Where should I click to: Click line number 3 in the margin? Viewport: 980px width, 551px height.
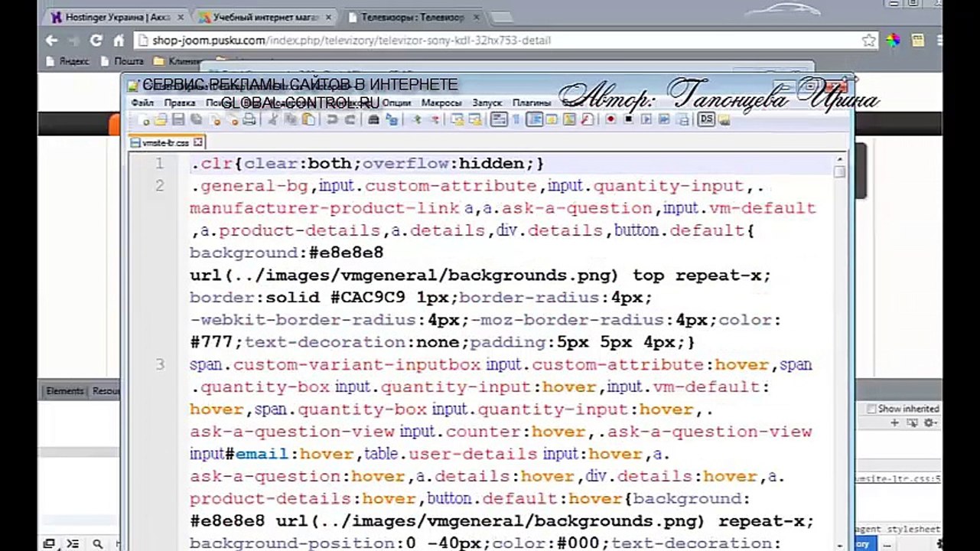click(159, 364)
